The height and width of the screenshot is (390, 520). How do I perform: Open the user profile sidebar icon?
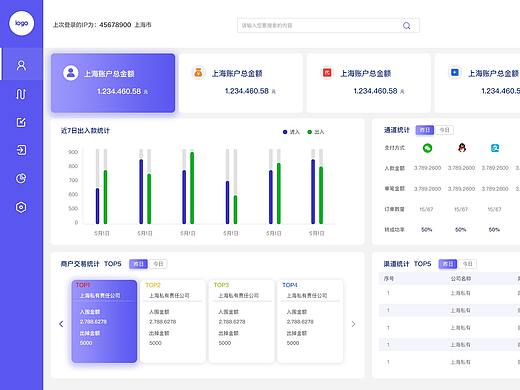pyautogui.click(x=21, y=65)
